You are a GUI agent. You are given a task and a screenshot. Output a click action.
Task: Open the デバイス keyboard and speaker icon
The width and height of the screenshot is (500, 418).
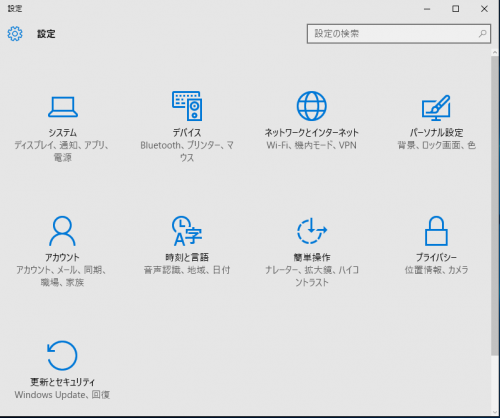coord(187,106)
